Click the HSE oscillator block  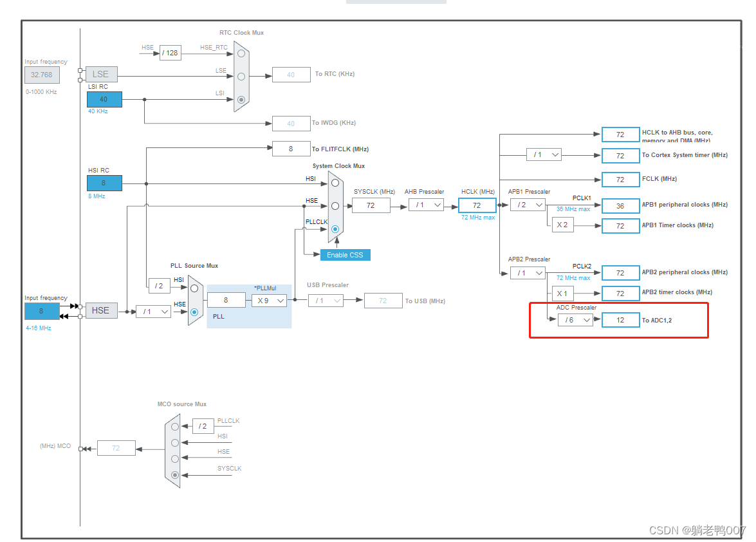click(101, 310)
